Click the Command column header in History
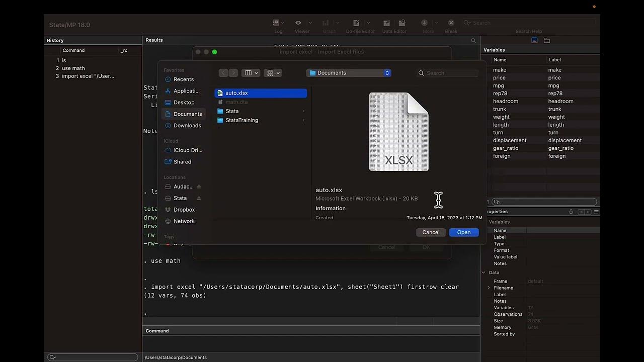Screen dimensions: 644x362 coord(73,50)
